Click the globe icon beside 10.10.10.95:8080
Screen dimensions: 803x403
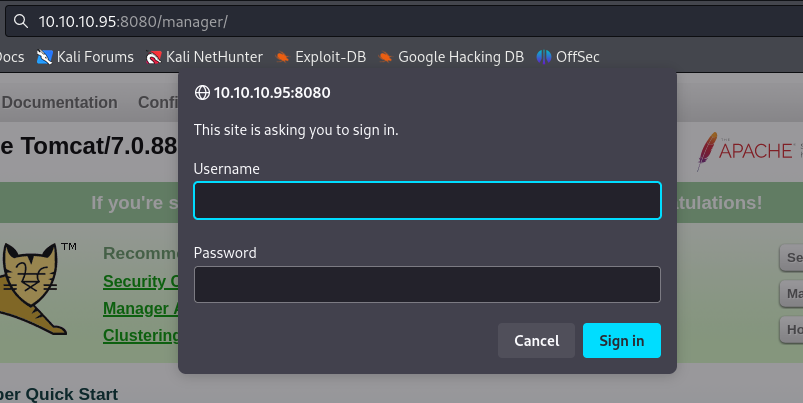tap(202, 93)
